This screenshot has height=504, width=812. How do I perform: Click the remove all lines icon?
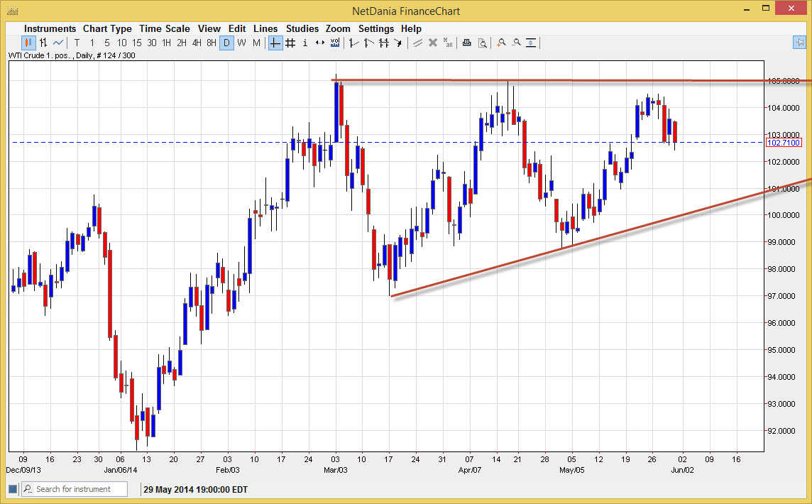[448, 43]
